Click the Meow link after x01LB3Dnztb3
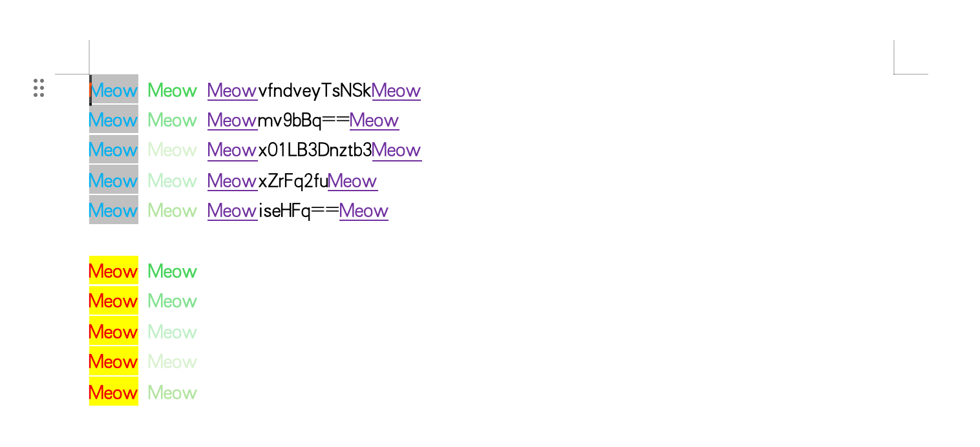This screenshot has width=980, height=447. pyautogui.click(x=397, y=151)
